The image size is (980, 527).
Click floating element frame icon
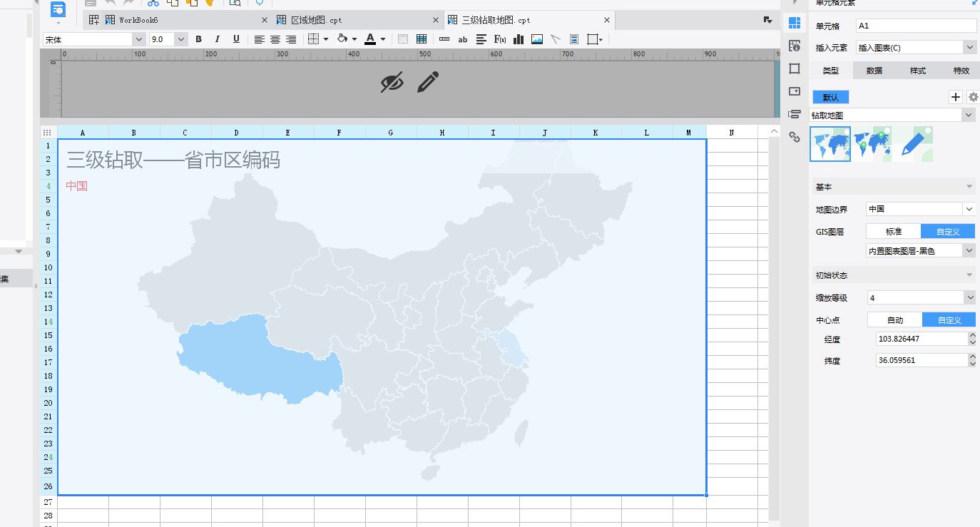click(593, 39)
